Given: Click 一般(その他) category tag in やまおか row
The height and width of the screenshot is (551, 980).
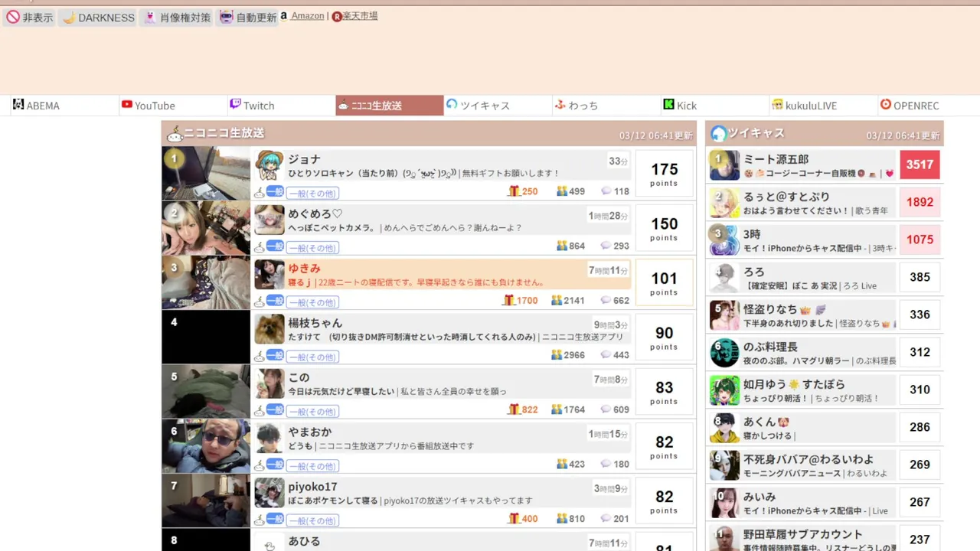Looking at the screenshot, I should pyautogui.click(x=312, y=466).
